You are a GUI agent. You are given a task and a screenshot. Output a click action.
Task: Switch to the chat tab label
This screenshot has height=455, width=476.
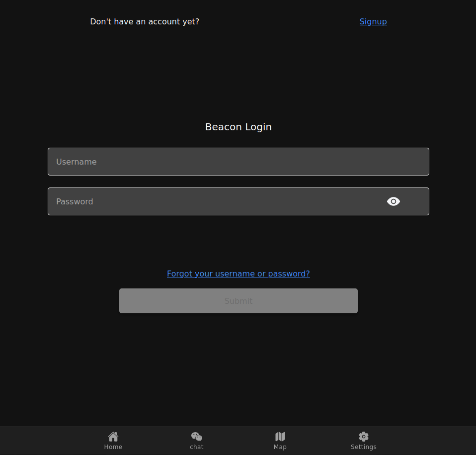(197, 447)
